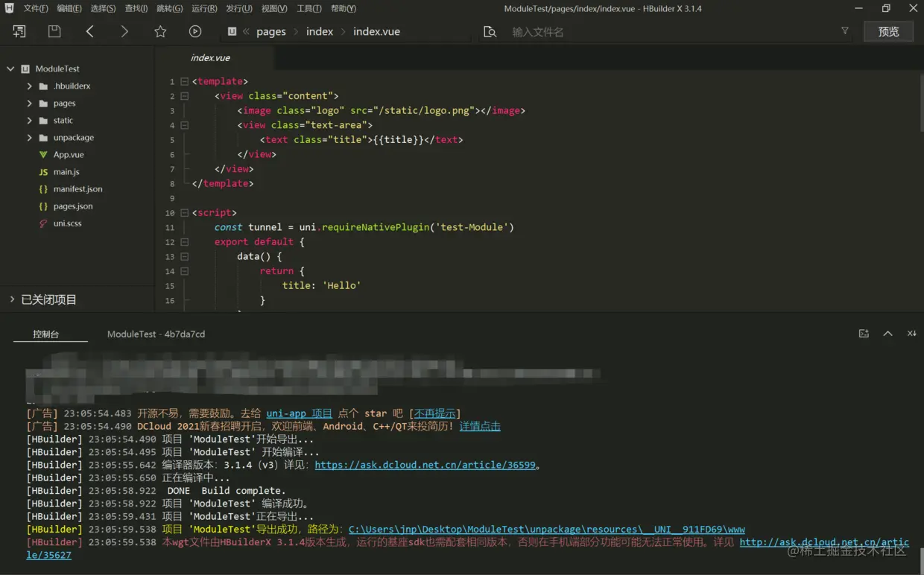This screenshot has height=575, width=924.
Task: Expand the unpackage folder
Action: (x=29, y=138)
